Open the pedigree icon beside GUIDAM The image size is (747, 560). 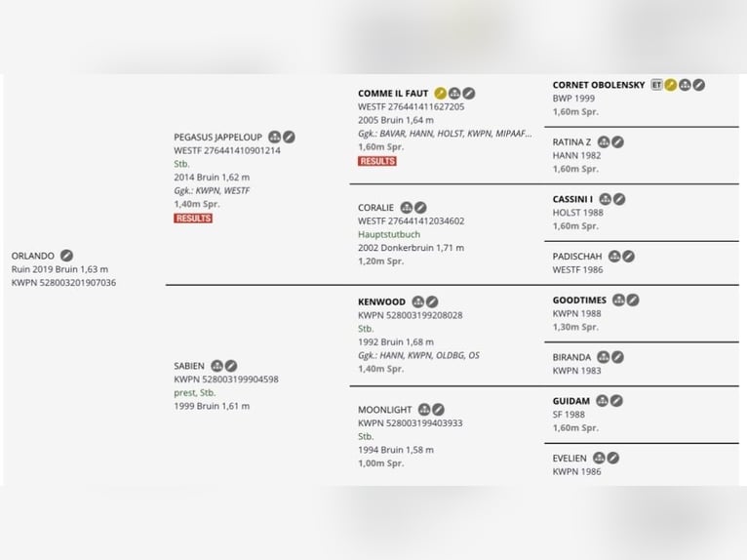(602, 401)
